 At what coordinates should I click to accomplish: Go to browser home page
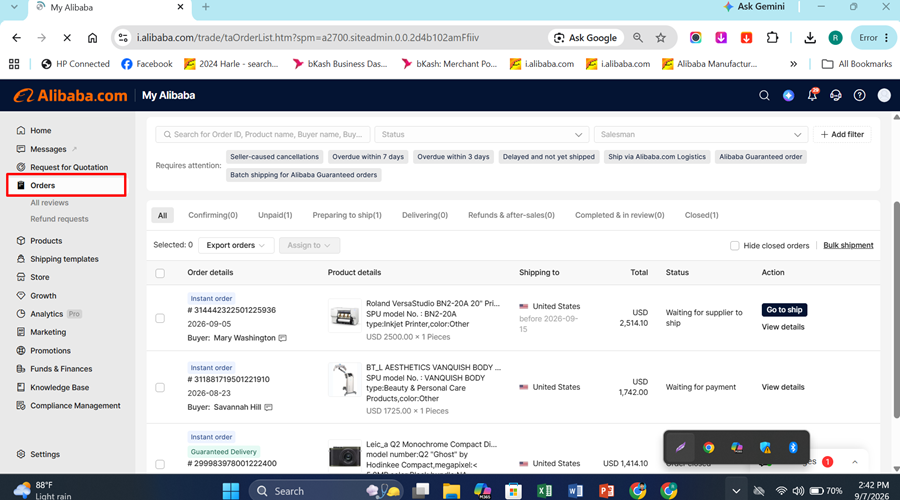pyautogui.click(x=92, y=38)
